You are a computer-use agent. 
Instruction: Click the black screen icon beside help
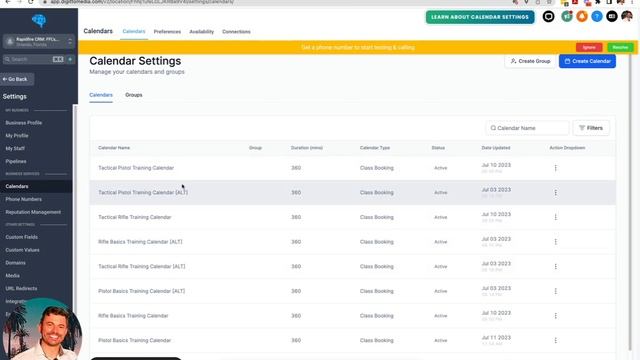click(611, 16)
